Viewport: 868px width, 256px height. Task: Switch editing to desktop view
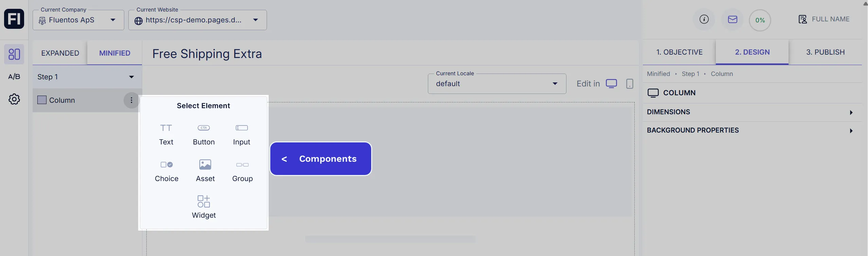611,83
